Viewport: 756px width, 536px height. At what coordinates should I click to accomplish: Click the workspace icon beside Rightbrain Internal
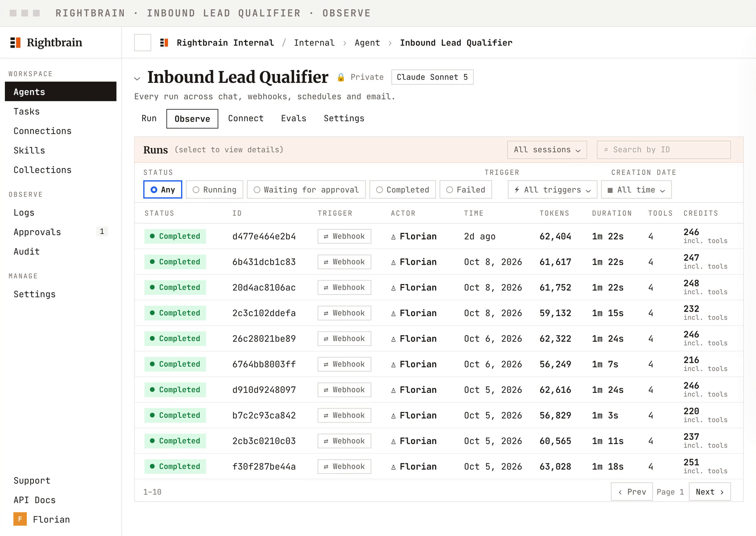pos(164,43)
